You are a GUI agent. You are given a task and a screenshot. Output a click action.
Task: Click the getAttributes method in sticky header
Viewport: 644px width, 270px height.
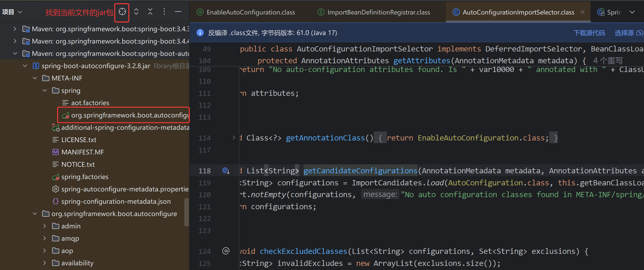[422, 61]
